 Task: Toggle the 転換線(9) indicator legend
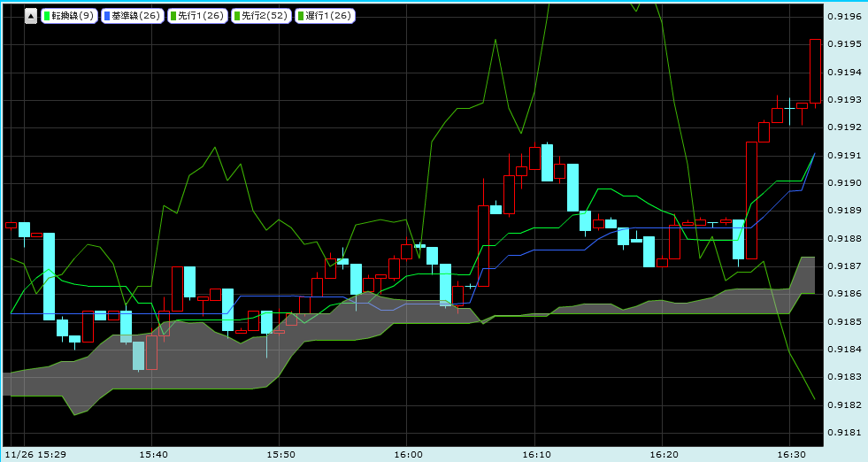point(69,16)
